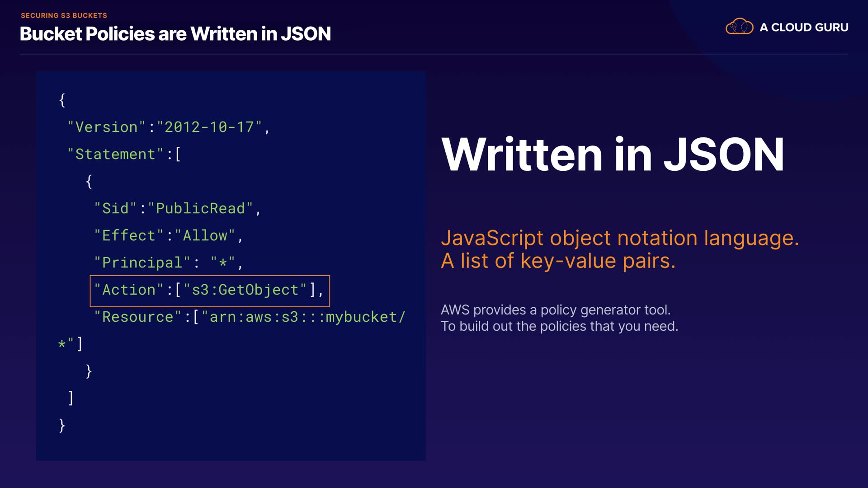Click the "Effect" Allow code line

click(x=168, y=236)
